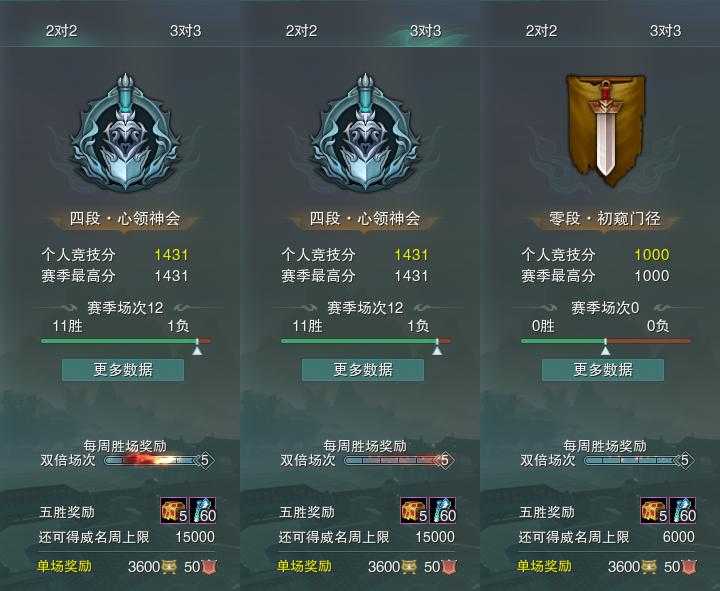Click the right panel's gold coin icon

649,567
